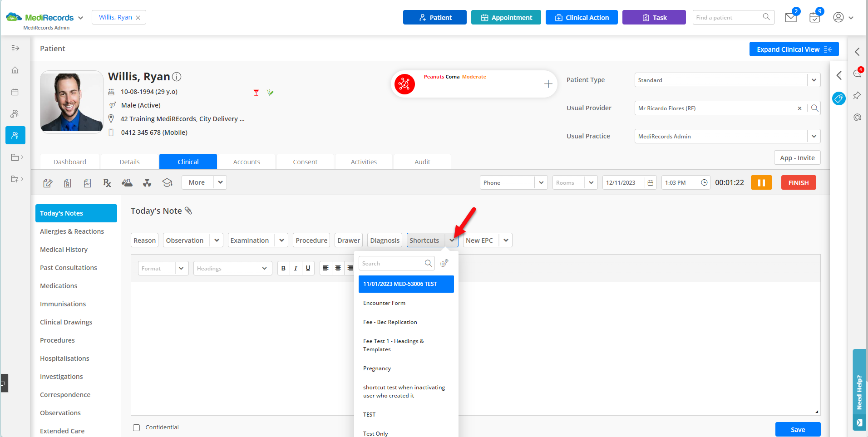Expand the left navigation menu icon

pyautogui.click(x=15, y=48)
